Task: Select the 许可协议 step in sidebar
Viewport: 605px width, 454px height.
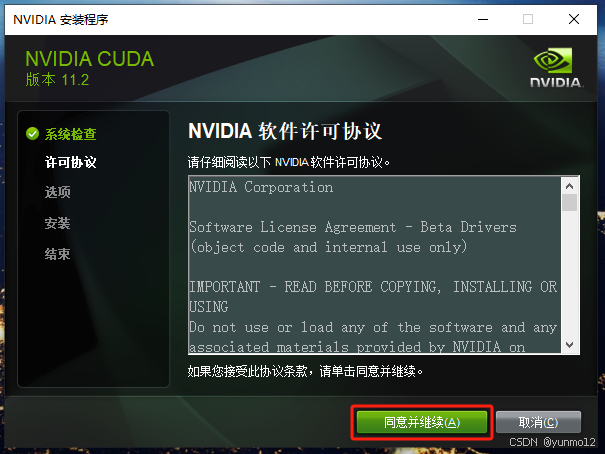Action: click(x=71, y=162)
